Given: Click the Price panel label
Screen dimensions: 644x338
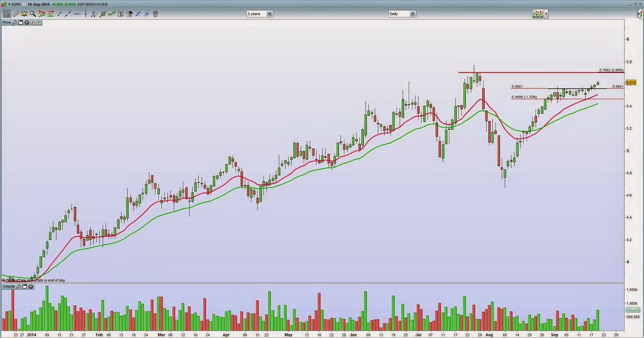Looking at the screenshot, I should pos(7,22).
